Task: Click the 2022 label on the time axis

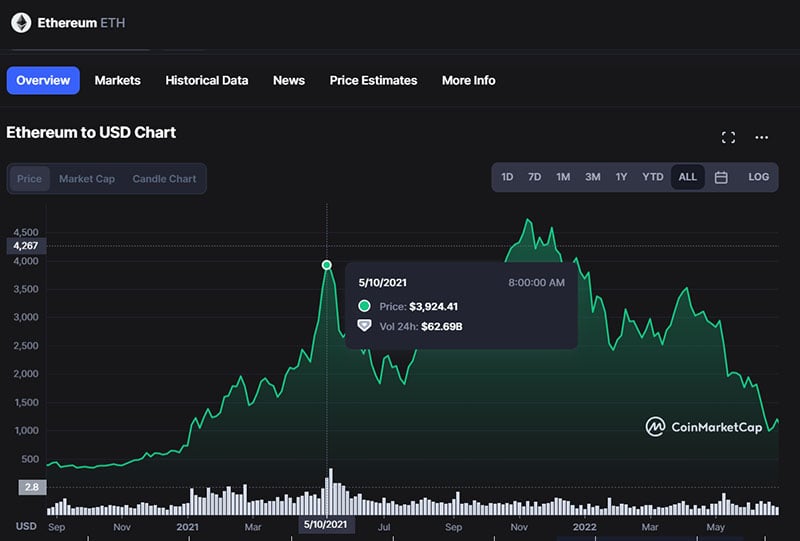Action: coord(584,527)
